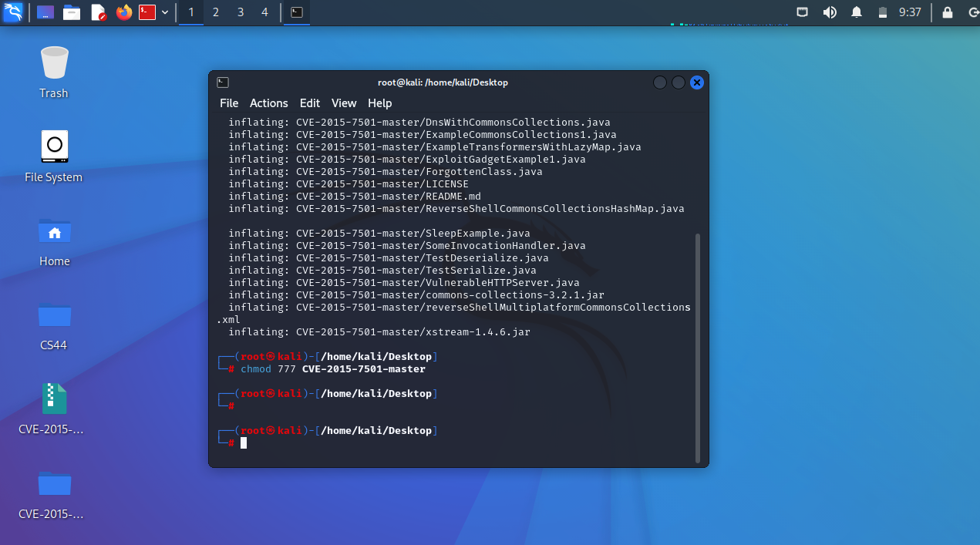This screenshot has height=545, width=980.
Task: Click the TestDeserialize.java line
Action: (389, 258)
